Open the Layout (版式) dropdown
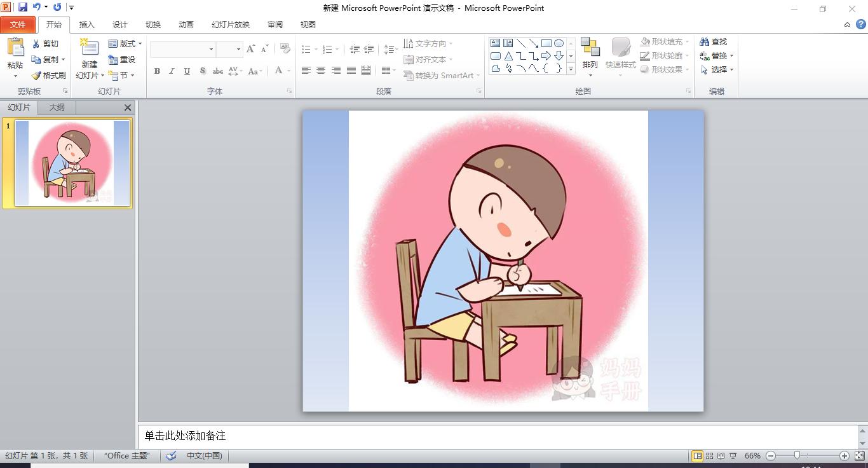 tap(125, 43)
